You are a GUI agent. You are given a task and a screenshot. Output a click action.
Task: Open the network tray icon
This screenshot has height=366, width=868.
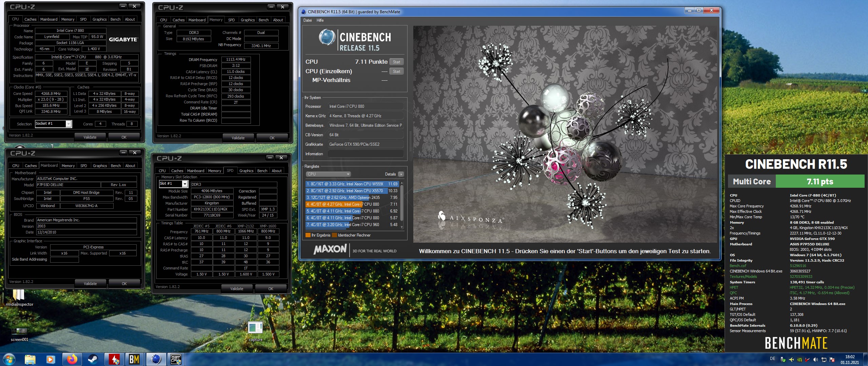824,360
